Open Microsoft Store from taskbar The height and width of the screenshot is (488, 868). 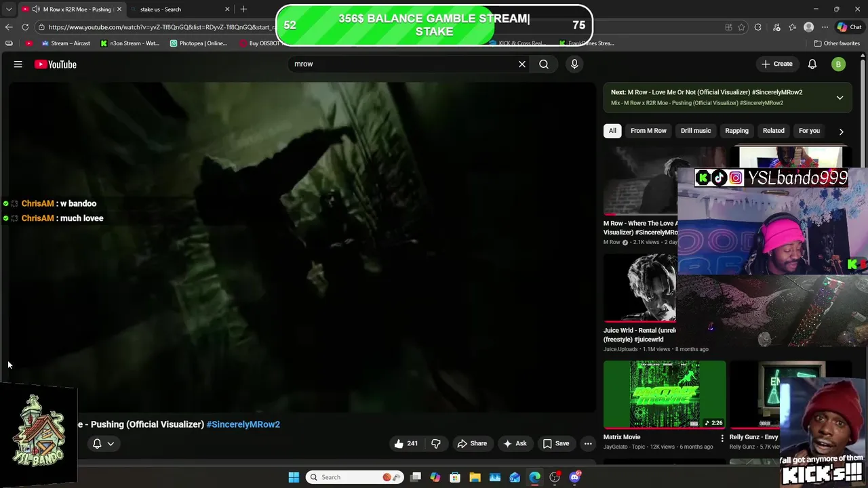coord(455,477)
